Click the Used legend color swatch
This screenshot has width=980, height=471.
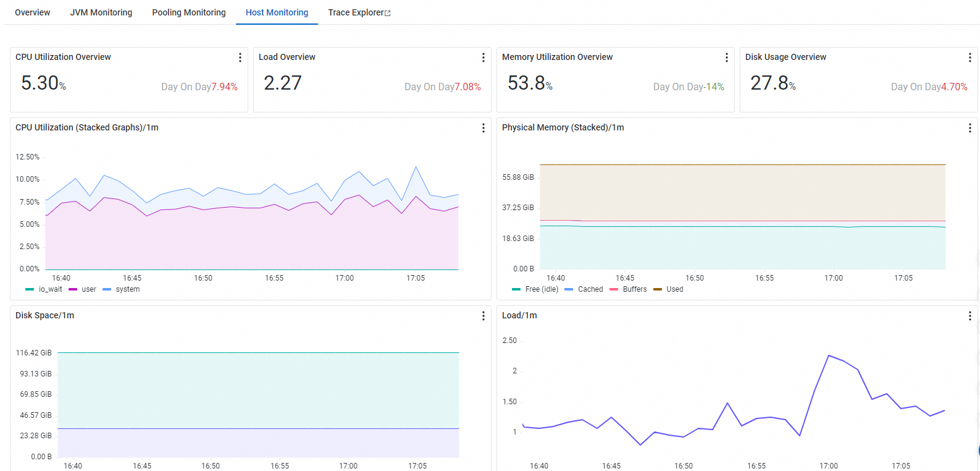pyautogui.click(x=658, y=289)
